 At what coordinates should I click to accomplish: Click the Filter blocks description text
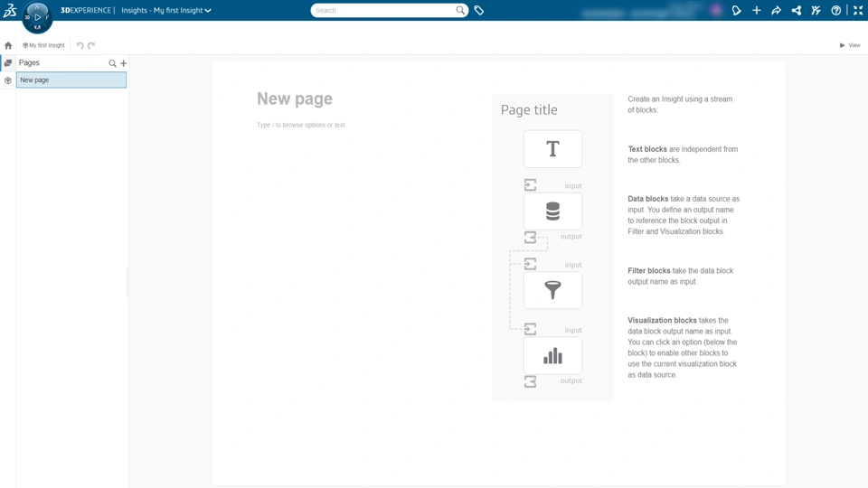click(680, 277)
